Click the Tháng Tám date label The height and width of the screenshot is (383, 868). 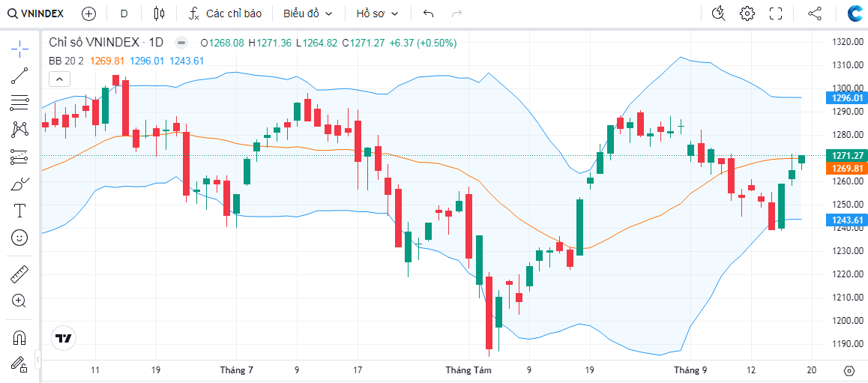pos(468,370)
